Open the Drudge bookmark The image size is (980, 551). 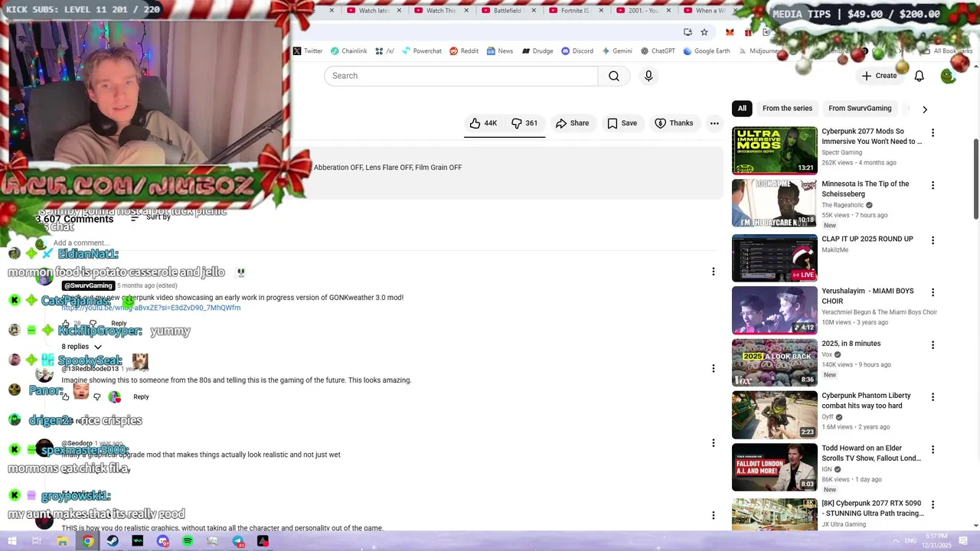(537, 51)
